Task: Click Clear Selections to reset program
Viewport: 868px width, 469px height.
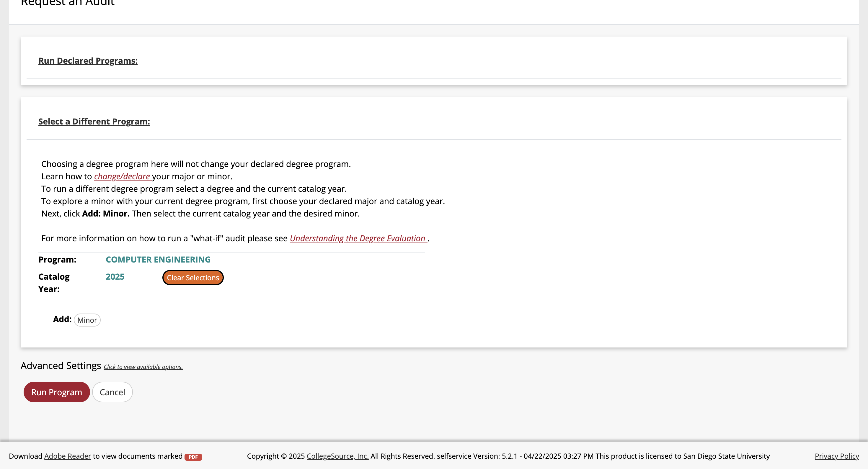Action: coord(193,278)
